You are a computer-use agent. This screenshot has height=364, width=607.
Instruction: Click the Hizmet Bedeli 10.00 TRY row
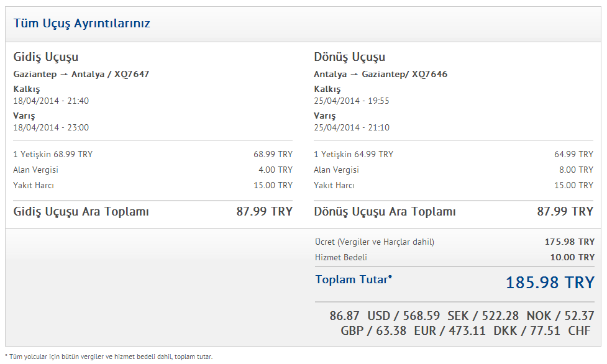click(455, 257)
